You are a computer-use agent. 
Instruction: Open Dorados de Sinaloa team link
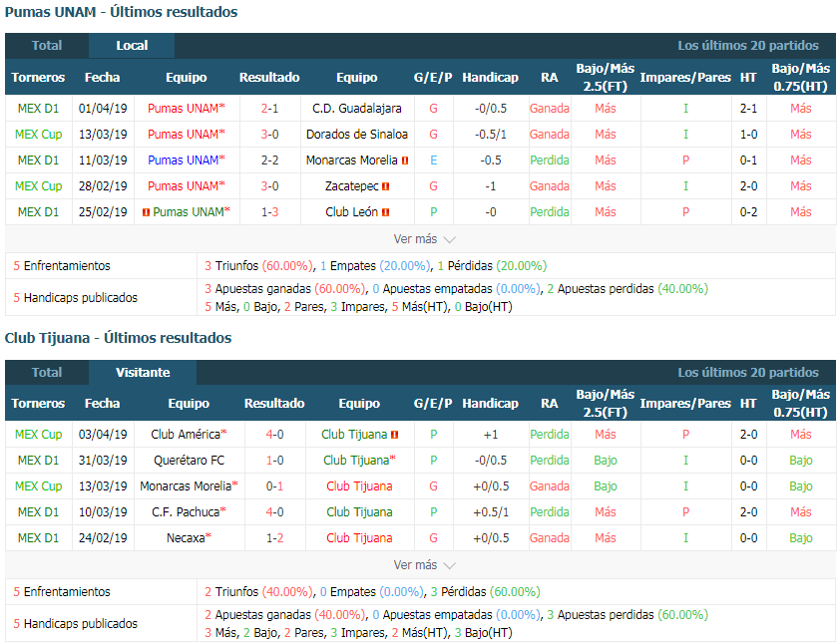coord(356,134)
